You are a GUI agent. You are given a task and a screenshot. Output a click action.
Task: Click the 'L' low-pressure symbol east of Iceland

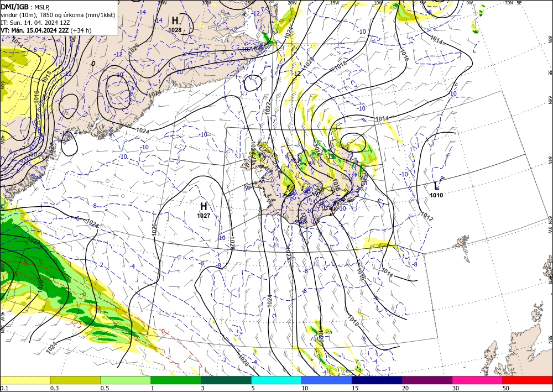tap(436, 186)
